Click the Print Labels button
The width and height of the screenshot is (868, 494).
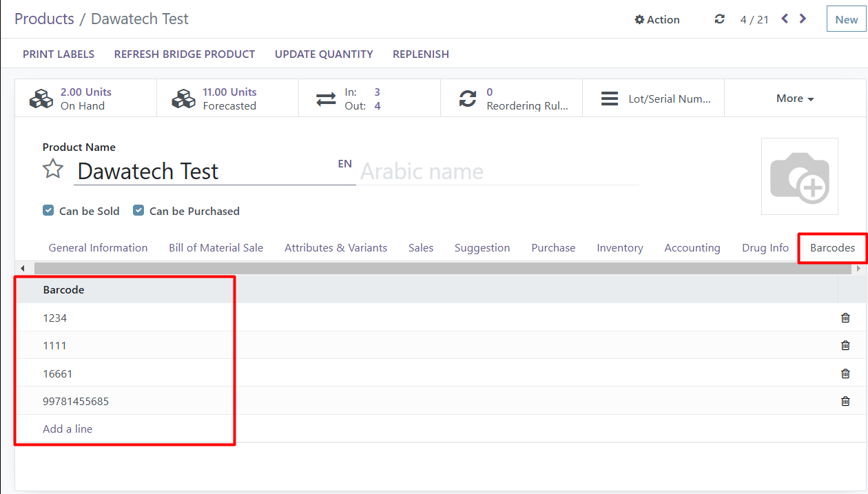click(x=59, y=54)
